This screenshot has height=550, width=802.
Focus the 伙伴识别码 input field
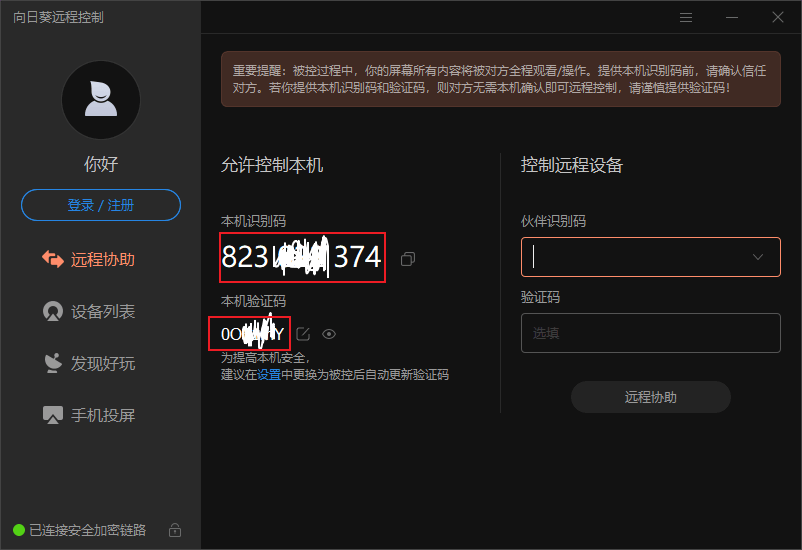click(x=651, y=257)
